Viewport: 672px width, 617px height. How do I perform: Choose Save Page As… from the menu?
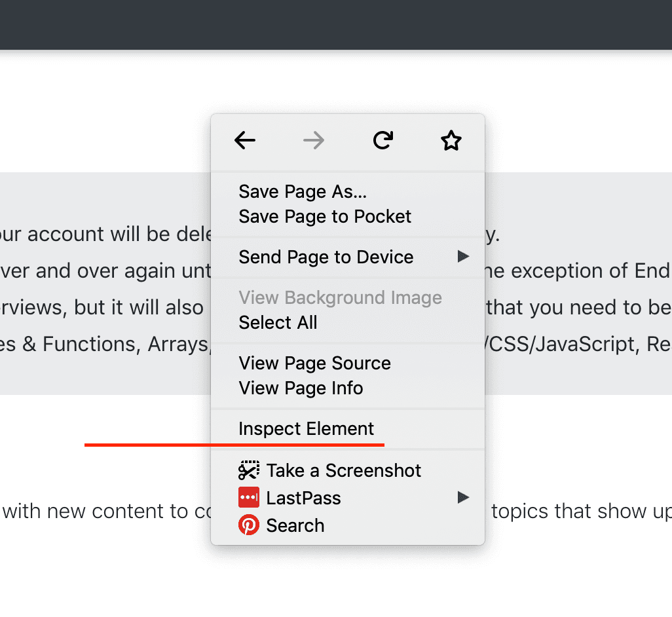pos(303,191)
